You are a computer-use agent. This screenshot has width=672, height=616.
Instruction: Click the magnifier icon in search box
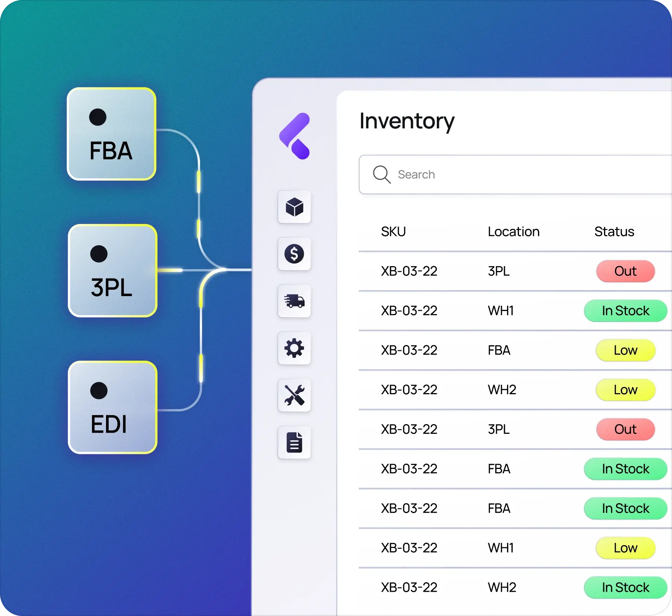382,174
